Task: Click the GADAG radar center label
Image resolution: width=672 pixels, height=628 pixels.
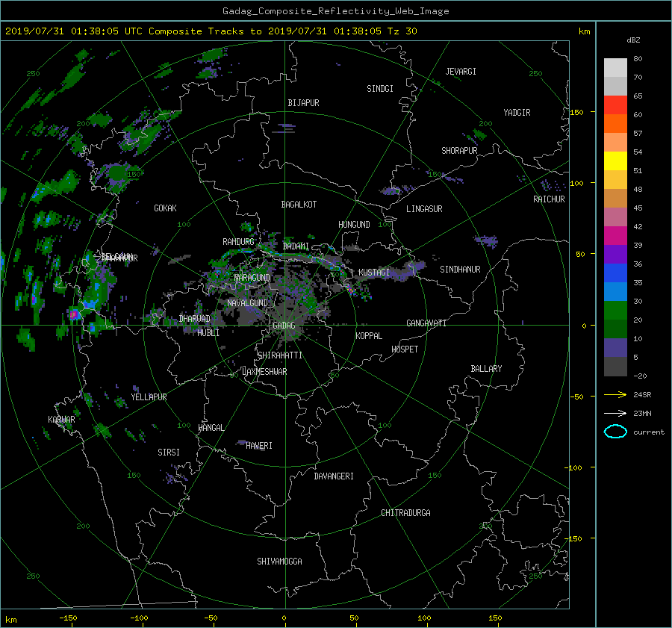Action: point(284,326)
